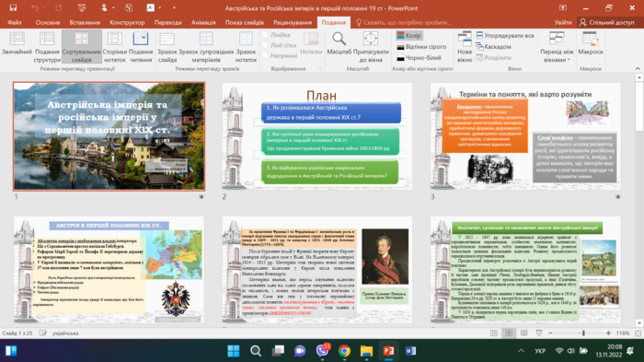Redo the last action
644x362 pixels.
coord(58,7)
